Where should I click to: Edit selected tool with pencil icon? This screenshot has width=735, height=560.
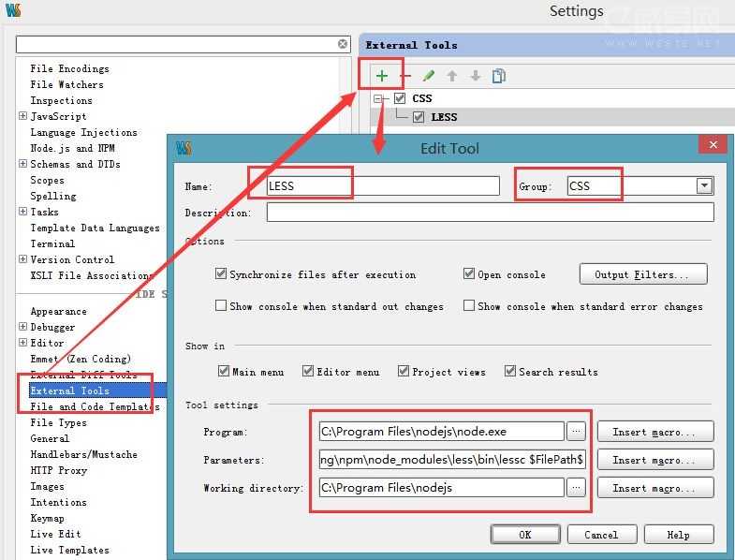(x=429, y=76)
